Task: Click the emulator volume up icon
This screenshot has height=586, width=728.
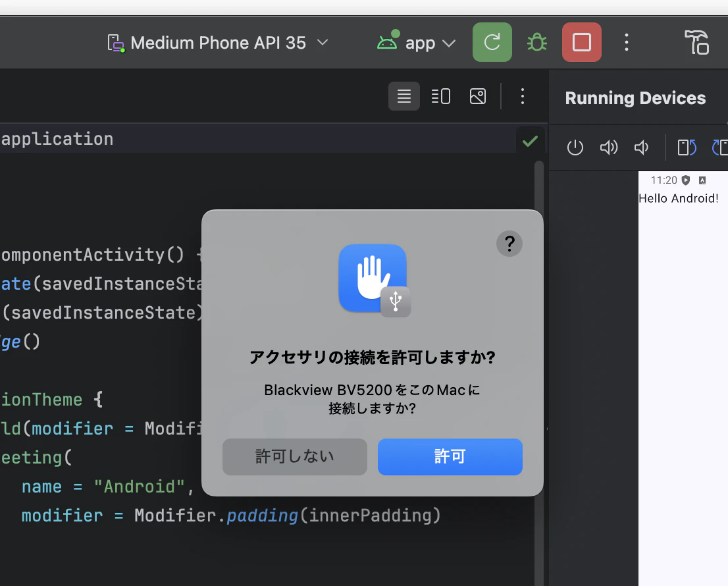Action: click(x=609, y=147)
